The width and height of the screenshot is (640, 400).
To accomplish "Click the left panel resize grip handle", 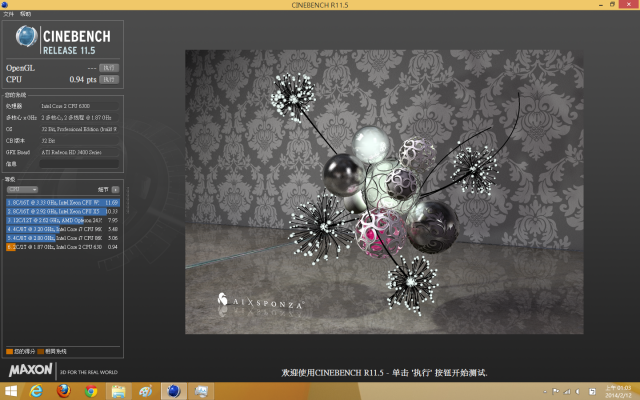I will [x=127, y=200].
